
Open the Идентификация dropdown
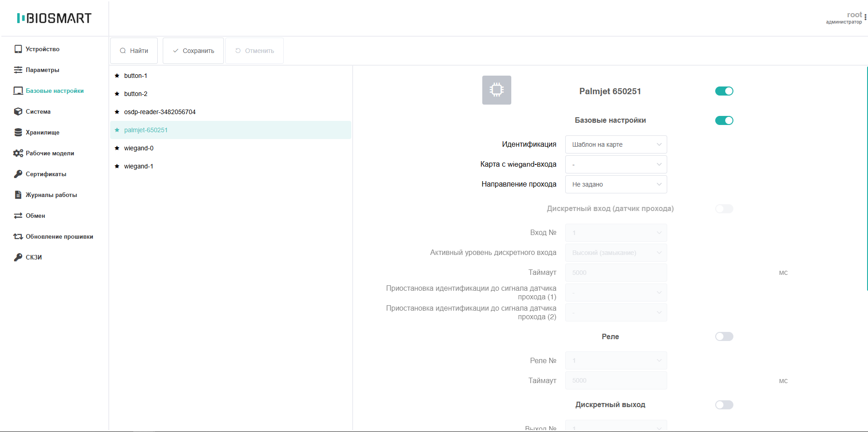[x=616, y=144]
